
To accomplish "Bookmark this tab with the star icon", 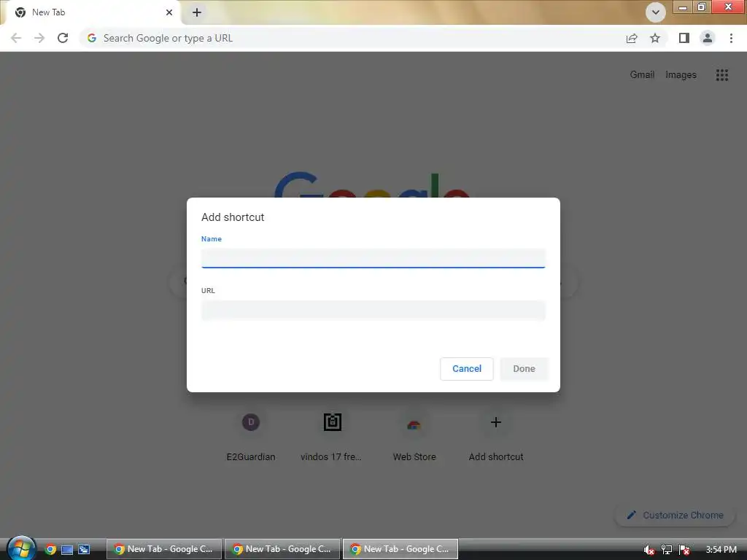I will click(655, 38).
